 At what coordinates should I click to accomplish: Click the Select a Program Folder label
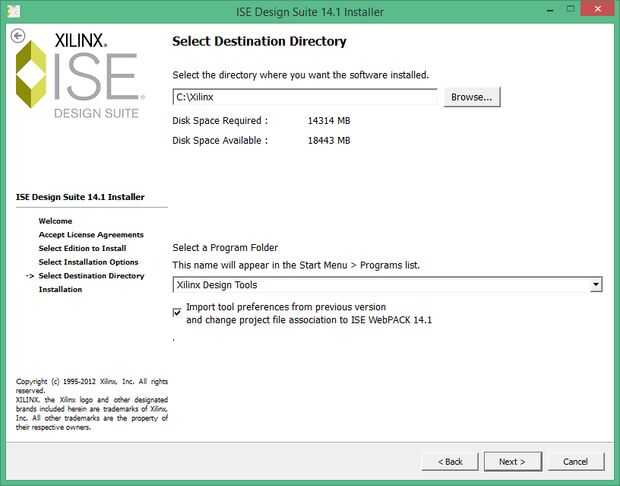225,248
